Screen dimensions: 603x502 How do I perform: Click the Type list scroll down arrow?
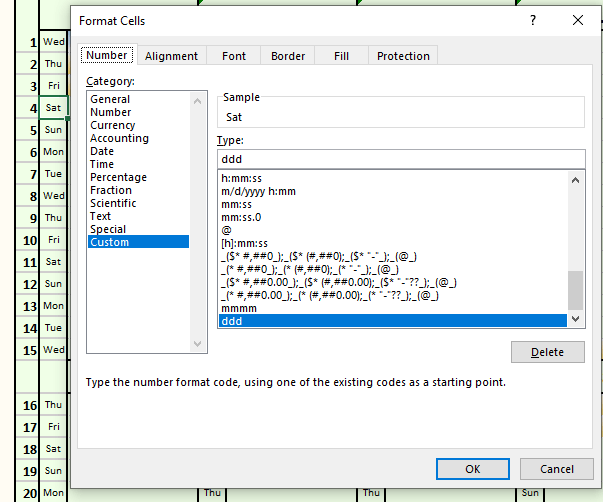click(575, 319)
